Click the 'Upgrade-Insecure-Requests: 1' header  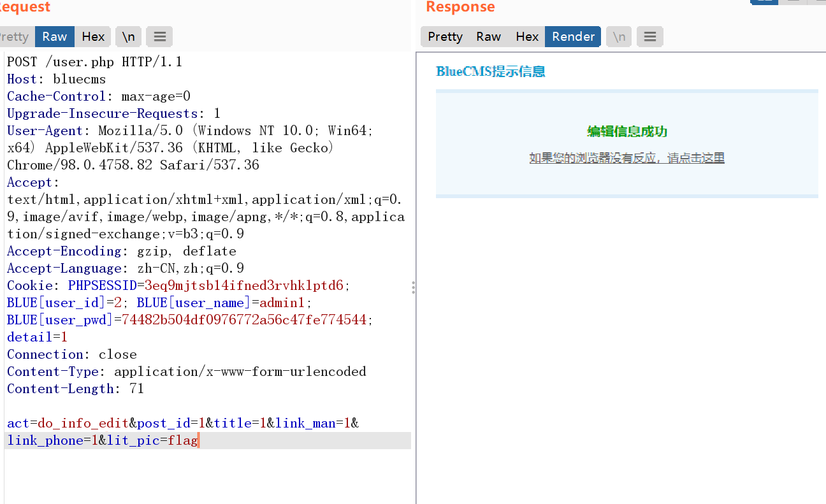tap(113, 113)
